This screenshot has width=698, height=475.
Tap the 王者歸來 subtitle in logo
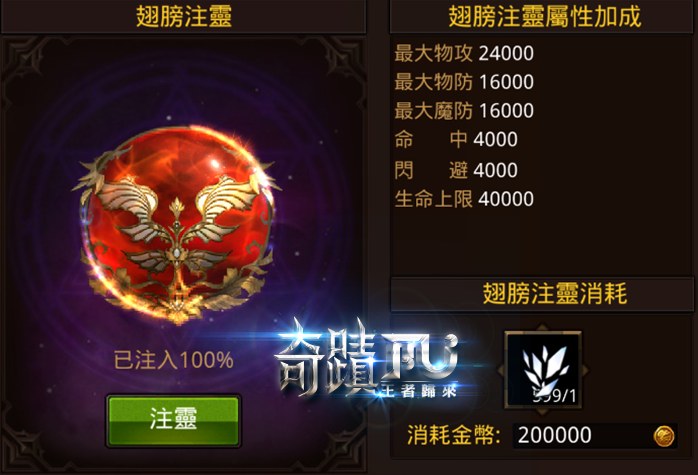tap(417, 391)
